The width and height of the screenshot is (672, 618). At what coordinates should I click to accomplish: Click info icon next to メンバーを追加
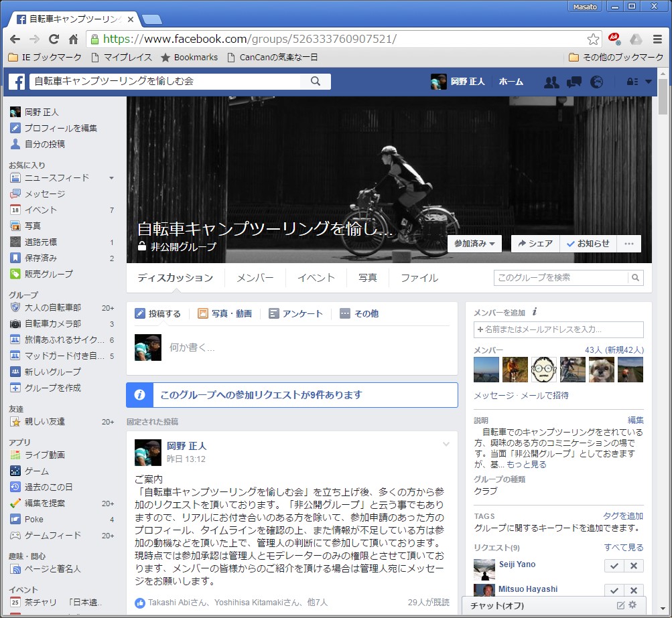[x=535, y=312]
